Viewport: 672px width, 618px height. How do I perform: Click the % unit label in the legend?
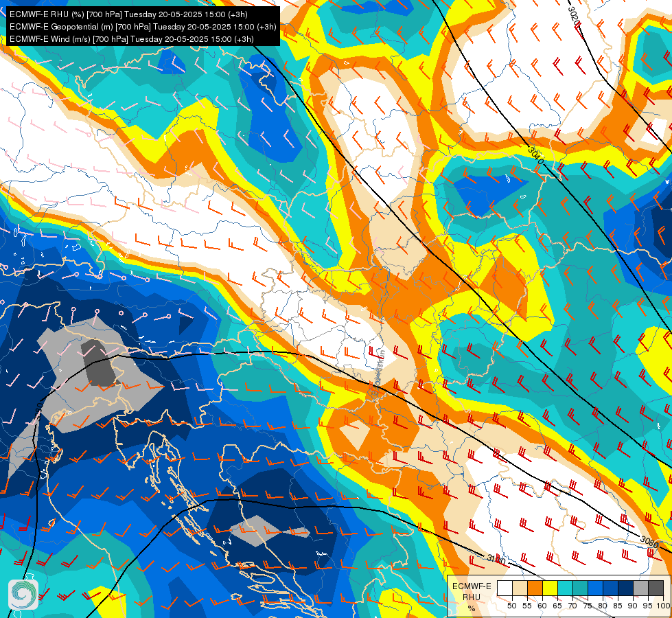472,608
